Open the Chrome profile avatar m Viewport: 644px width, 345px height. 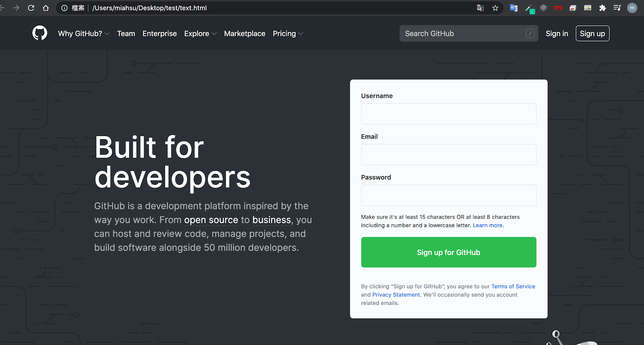(632, 8)
